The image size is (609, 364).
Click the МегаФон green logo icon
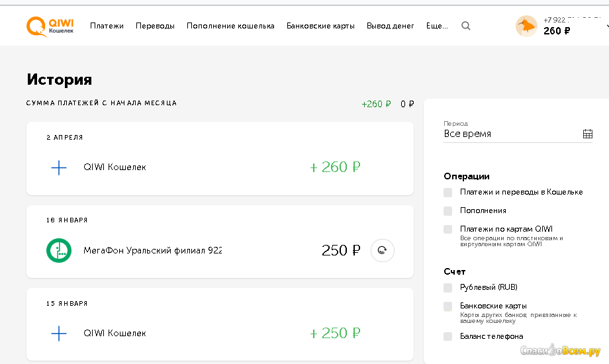coord(59,250)
